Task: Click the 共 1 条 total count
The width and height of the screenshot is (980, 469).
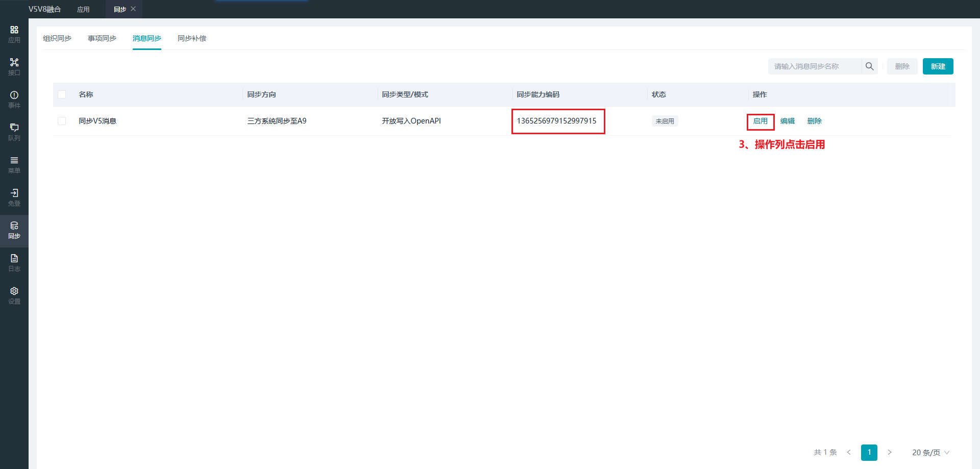Action: coord(825,452)
